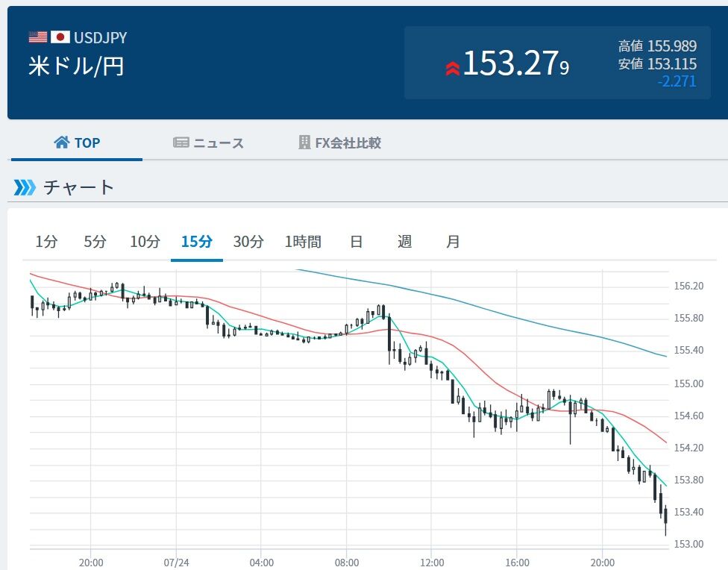Click the last candlestick on the chart
The height and width of the screenshot is (570, 728).
(666, 520)
